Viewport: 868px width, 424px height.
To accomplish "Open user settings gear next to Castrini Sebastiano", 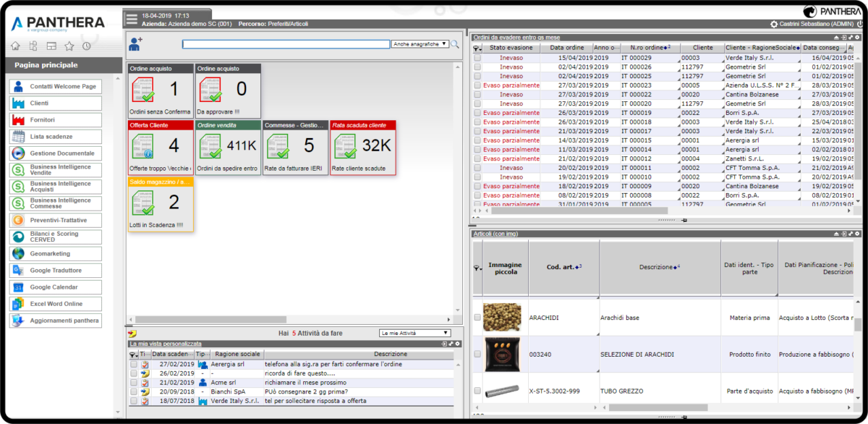I will point(774,24).
